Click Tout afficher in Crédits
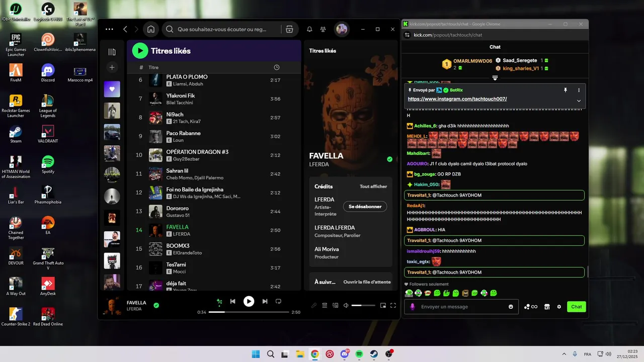 point(373,187)
